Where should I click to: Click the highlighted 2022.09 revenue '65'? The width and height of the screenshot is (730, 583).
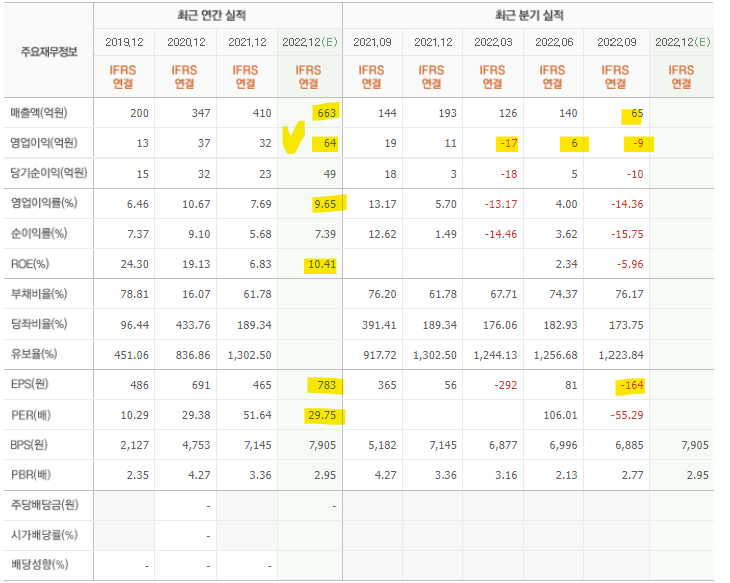click(637, 113)
